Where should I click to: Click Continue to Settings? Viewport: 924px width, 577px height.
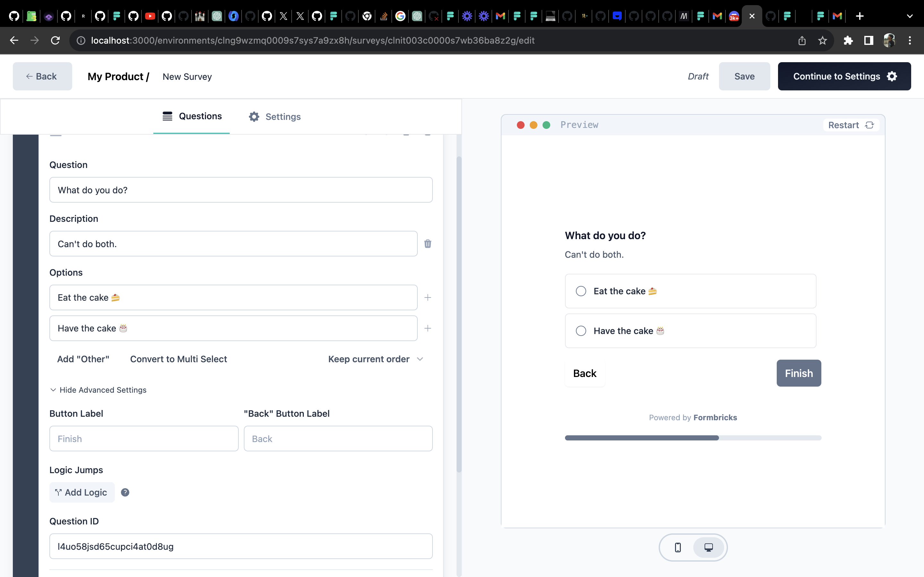point(843,76)
